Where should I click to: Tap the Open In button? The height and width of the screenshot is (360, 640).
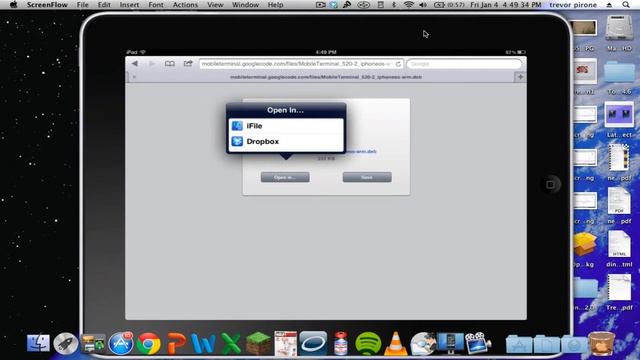tap(285, 177)
